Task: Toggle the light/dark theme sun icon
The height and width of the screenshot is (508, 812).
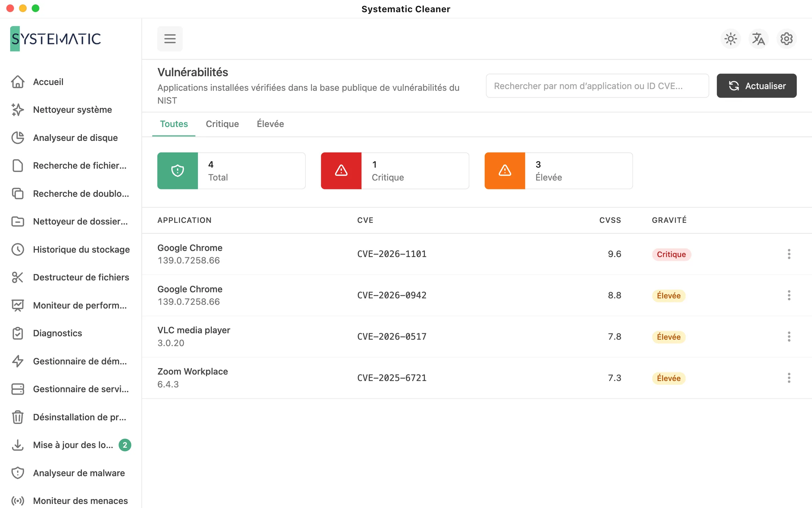Action: click(731, 39)
